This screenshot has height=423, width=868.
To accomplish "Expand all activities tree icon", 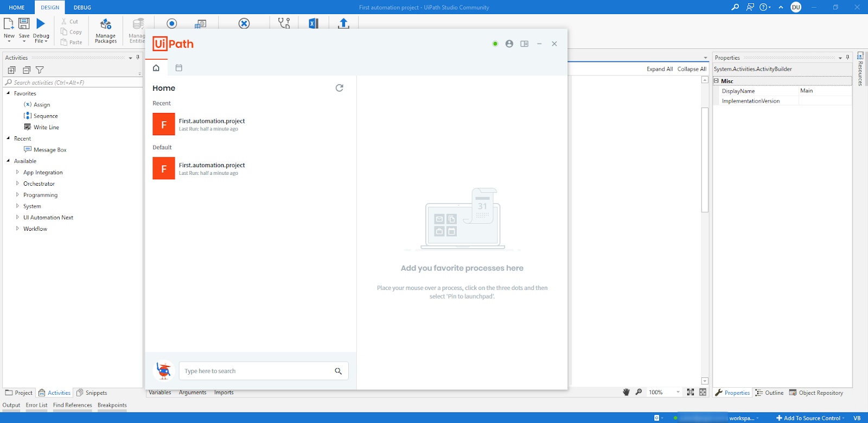I will point(11,70).
